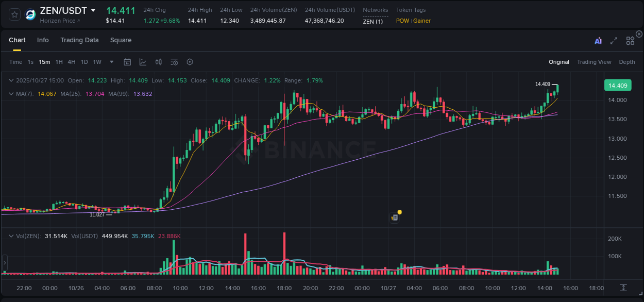
Task: Open the Go-to-date calendar icon
Action: tap(127, 62)
